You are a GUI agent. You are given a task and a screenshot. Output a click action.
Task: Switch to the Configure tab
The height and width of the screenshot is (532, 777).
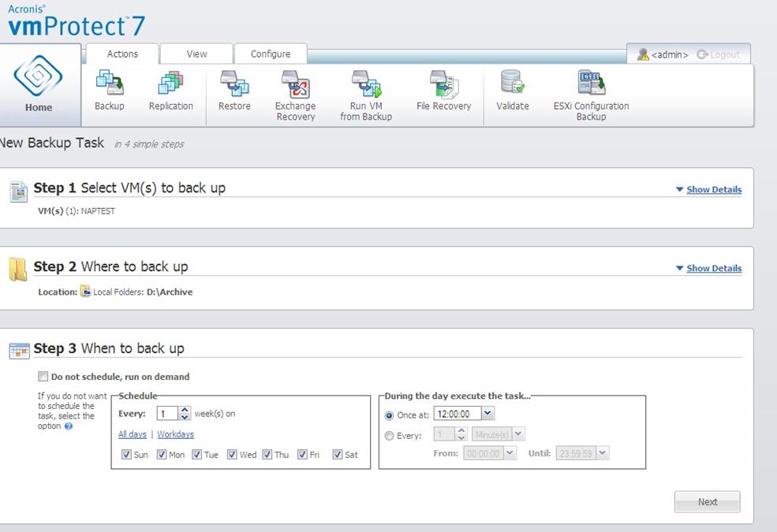(x=271, y=54)
